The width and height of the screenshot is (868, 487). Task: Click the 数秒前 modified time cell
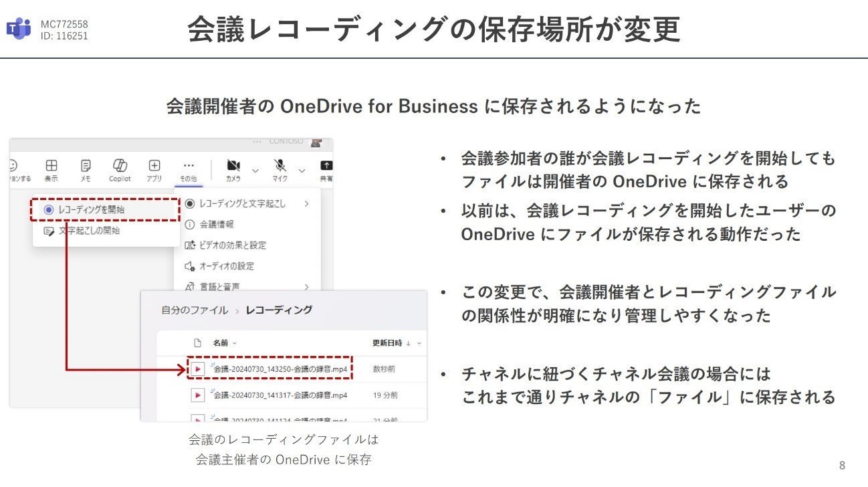click(x=385, y=369)
